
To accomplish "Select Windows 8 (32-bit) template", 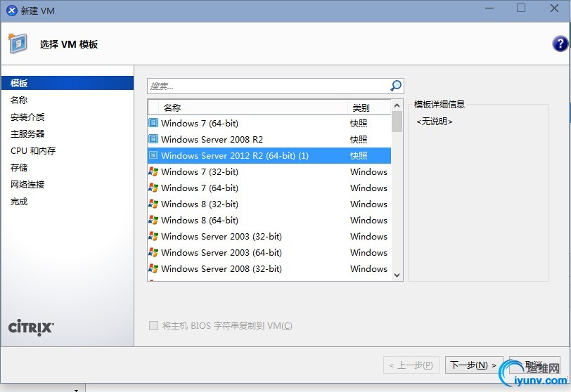I will [x=200, y=204].
